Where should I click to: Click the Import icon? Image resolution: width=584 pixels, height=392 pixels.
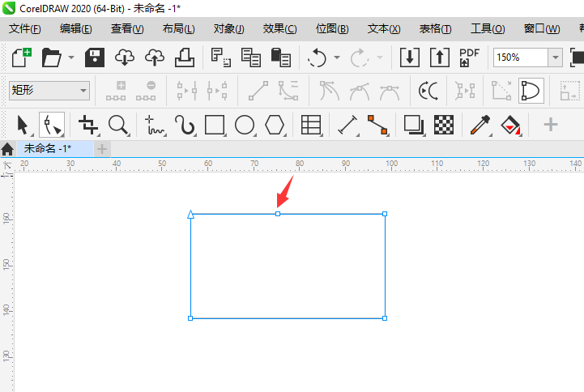(x=410, y=58)
